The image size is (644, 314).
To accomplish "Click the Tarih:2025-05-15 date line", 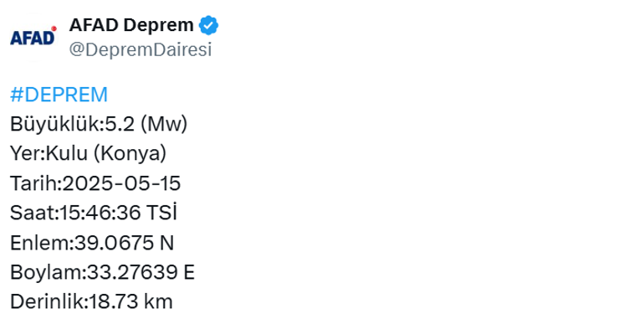I will click(95, 183).
